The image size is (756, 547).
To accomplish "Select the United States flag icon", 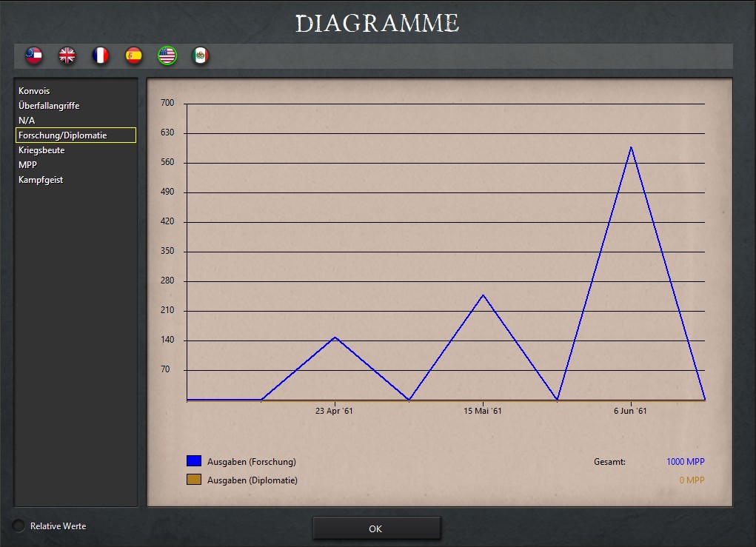I will 167,56.
